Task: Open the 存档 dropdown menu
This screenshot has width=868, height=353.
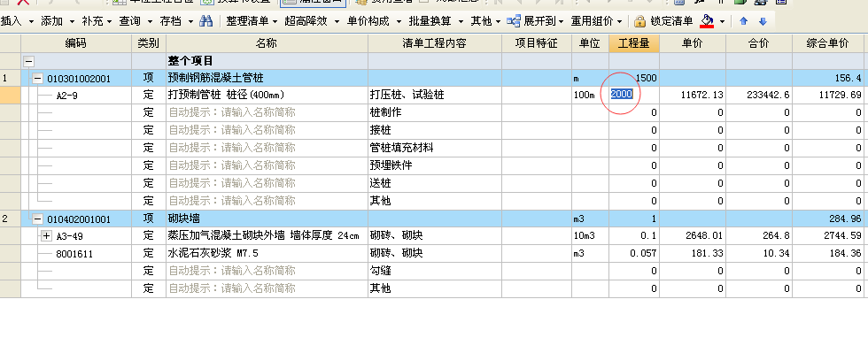Action: tap(176, 21)
